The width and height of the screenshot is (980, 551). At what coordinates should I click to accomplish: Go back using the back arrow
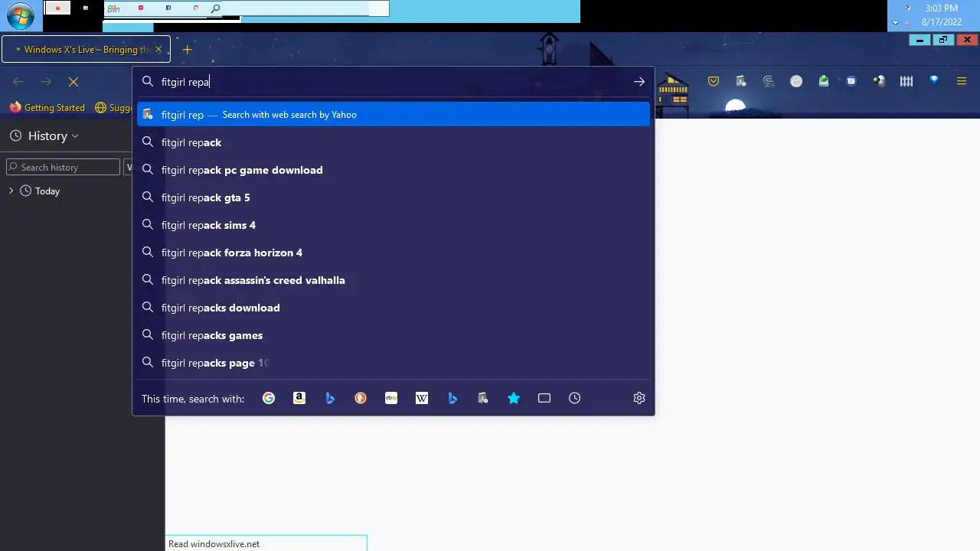(18, 82)
